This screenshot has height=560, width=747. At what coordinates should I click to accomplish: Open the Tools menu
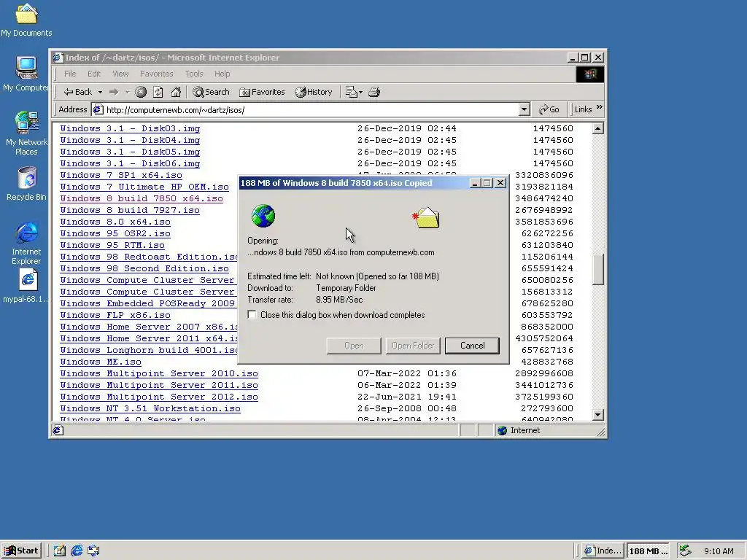(x=194, y=74)
